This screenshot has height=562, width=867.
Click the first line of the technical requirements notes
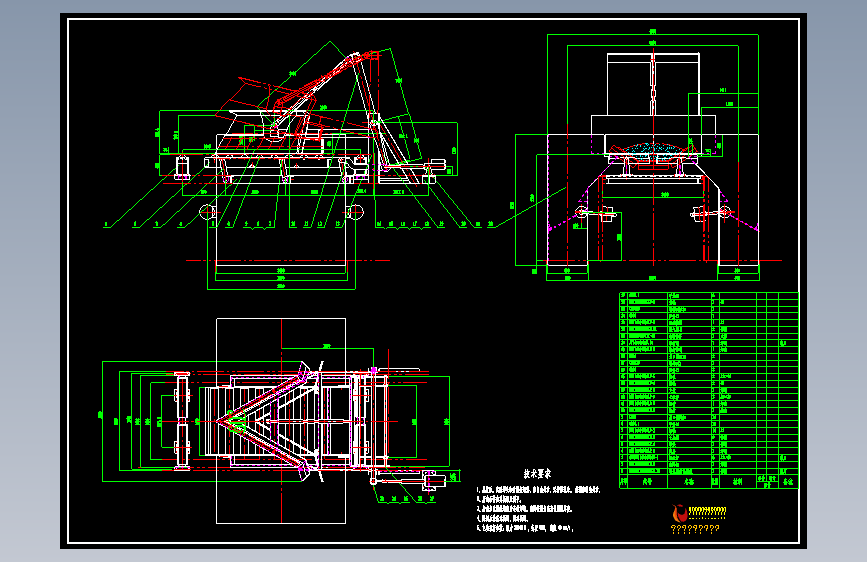click(x=539, y=490)
